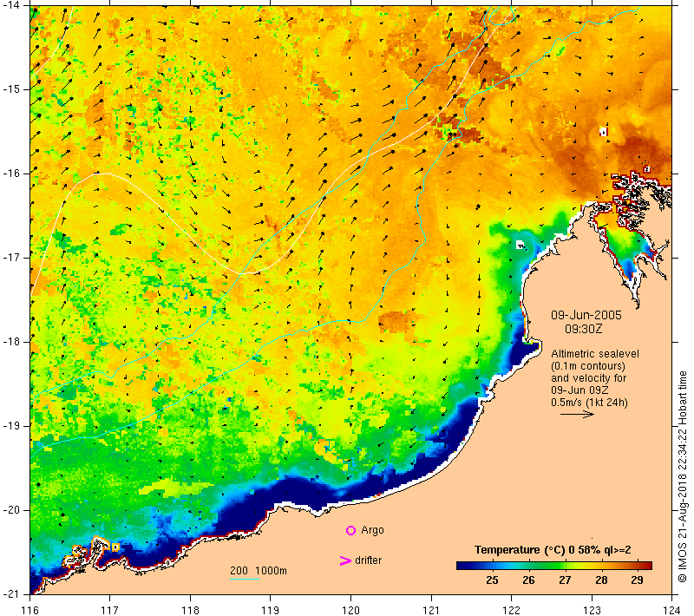
Task: Click the temperature color bar legend
Action: [x=554, y=566]
